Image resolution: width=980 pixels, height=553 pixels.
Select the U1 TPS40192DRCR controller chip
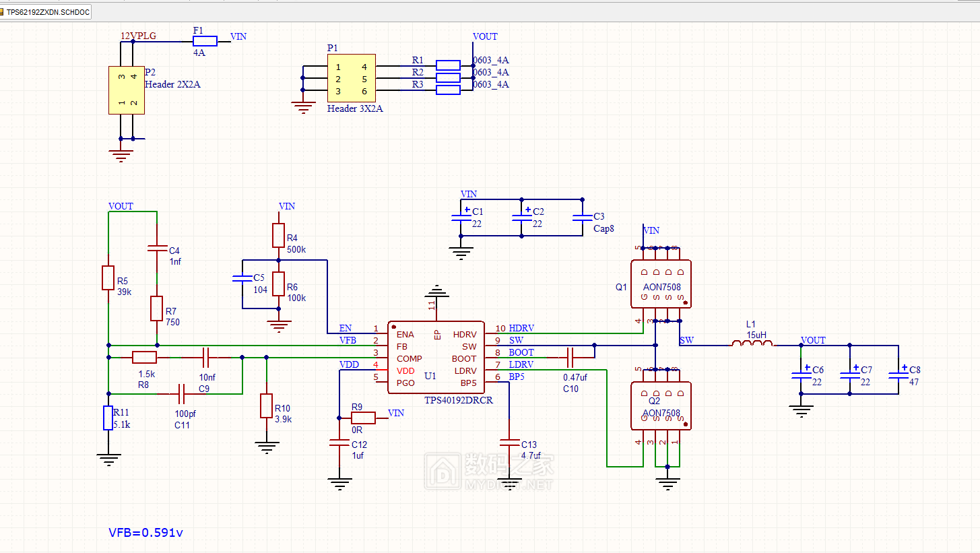[x=436, y=358]
